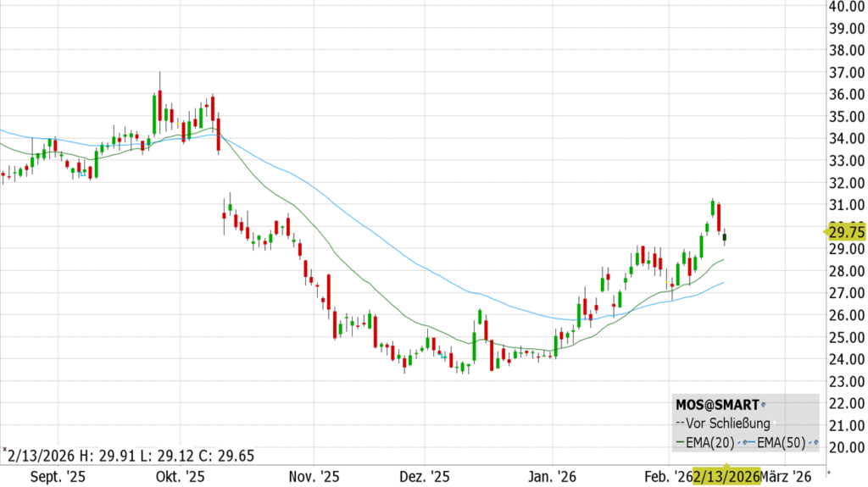This screenshot has width=868, height=487.
Task: Click the EMA(50) legend label
Action: (782, 442)
